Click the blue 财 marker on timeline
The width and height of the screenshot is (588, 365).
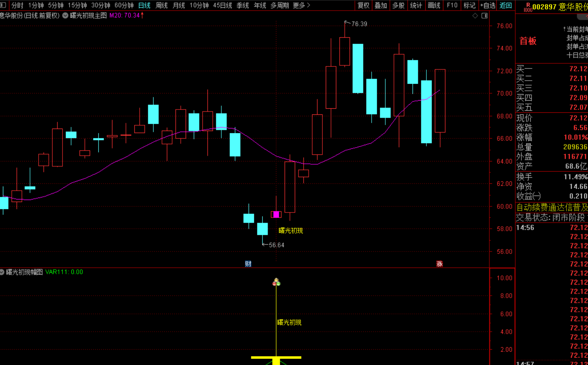click(248, 264)
